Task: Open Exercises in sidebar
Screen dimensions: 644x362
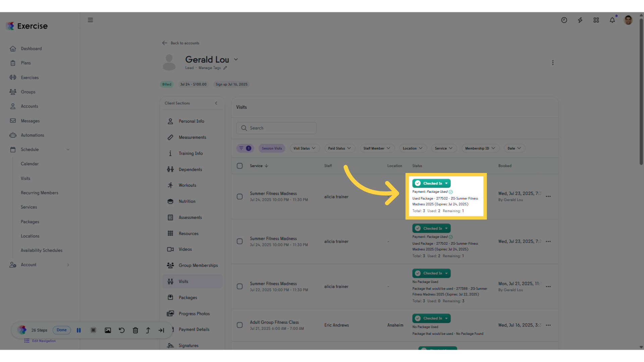Action: (30, 77)
